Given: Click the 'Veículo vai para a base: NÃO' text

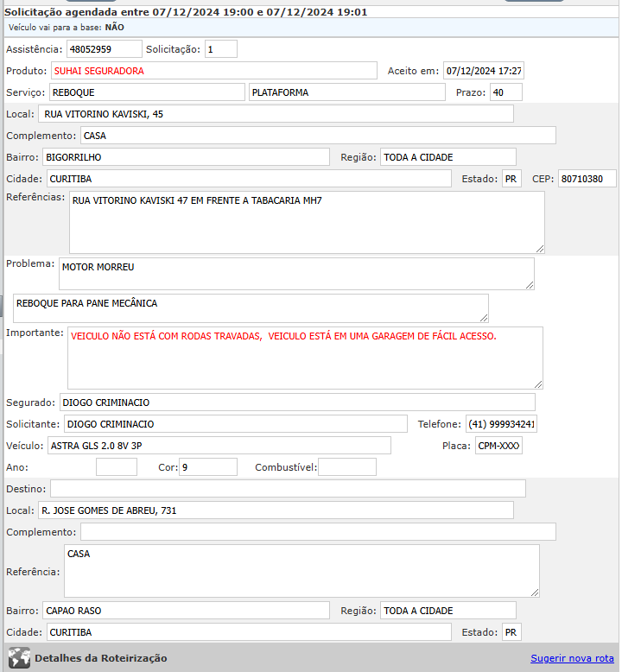Looking at the screenshot, I should 66,28.
